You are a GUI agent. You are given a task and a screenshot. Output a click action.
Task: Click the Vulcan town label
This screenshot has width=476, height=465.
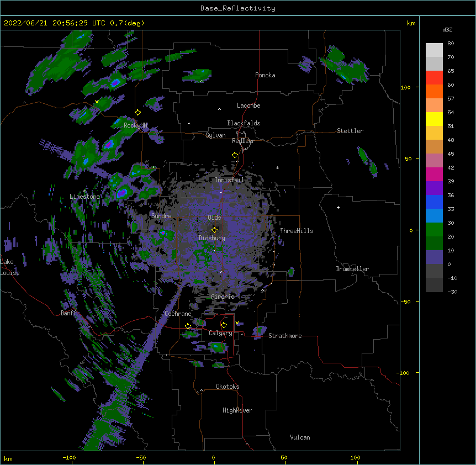pyautogui.click(x=300, y=437)
